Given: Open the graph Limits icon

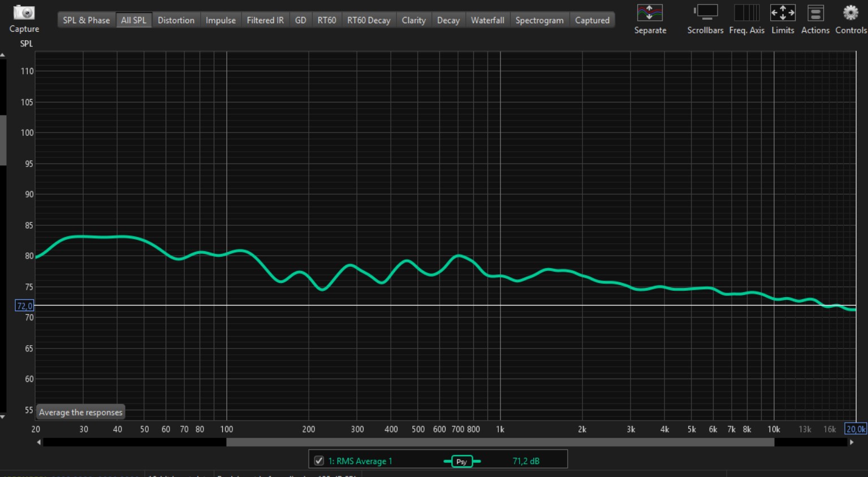Looking at the screenshot, I should (x=783, y=13).
